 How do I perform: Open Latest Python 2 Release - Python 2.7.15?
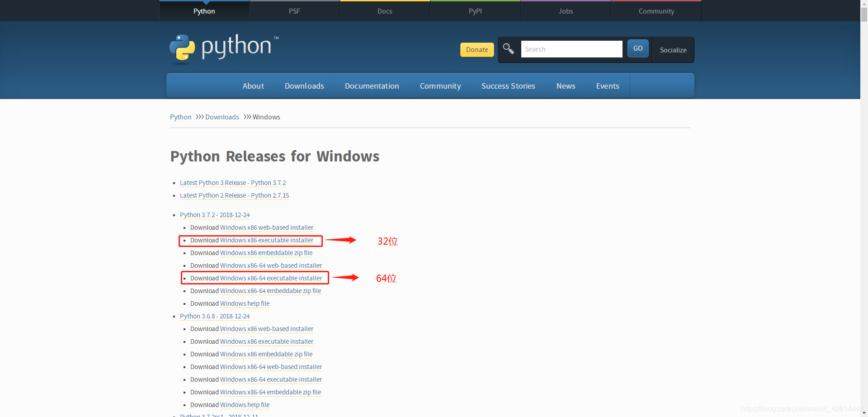tap(234, 195)
